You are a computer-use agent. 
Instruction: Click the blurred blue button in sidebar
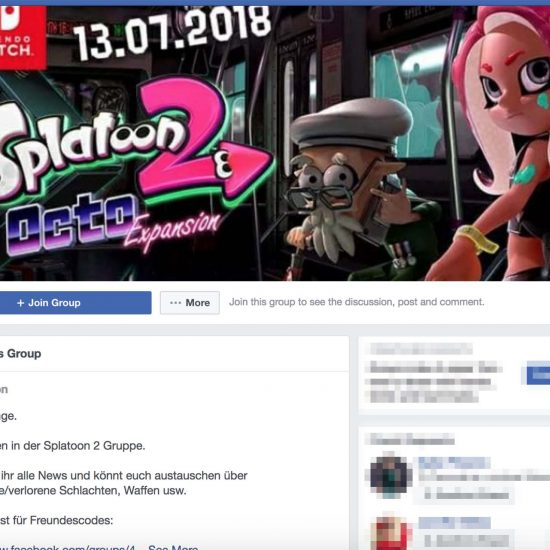pyautogui.click(x=538, y=373)
